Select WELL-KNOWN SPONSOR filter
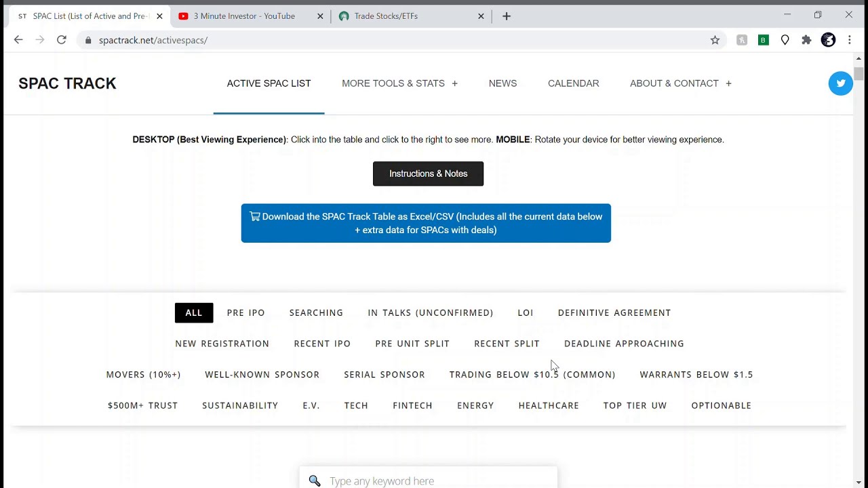868x488 pixels. click(262, 374)
